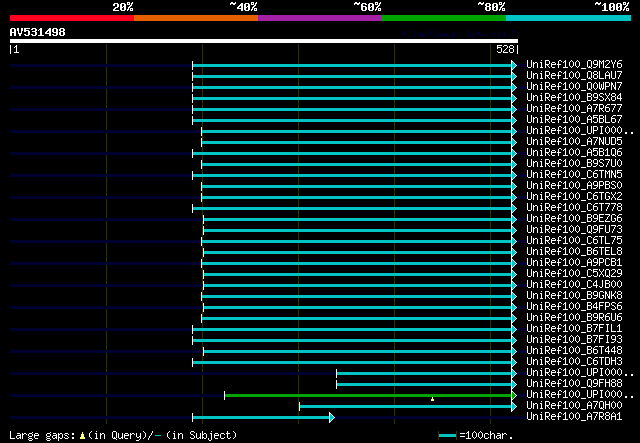Select the UniRef100_C6TGX2 label
Viewport: 640px width, 443px height.
574,197
